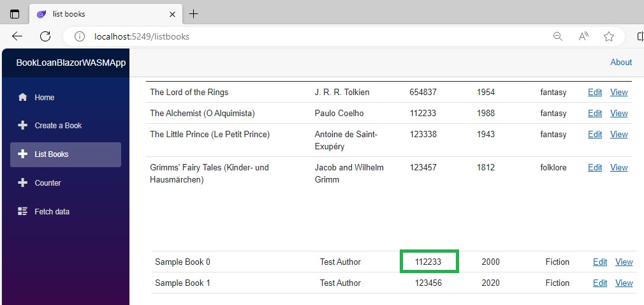Image resolution: width=644 pixels, height=305 pixels.
Task: Click genre 'folklore'
Action: click(x=553, y=167)
